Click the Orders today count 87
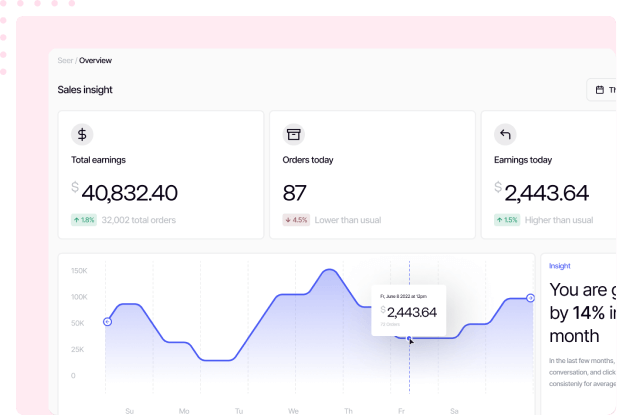Image resolution: width=617 pixels, height=415 pixels. 295,193
